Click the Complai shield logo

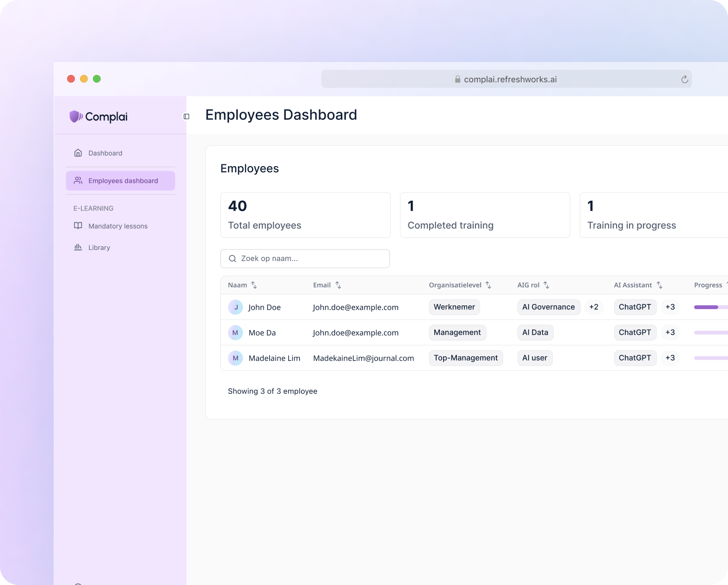click(x=76, y=117)
